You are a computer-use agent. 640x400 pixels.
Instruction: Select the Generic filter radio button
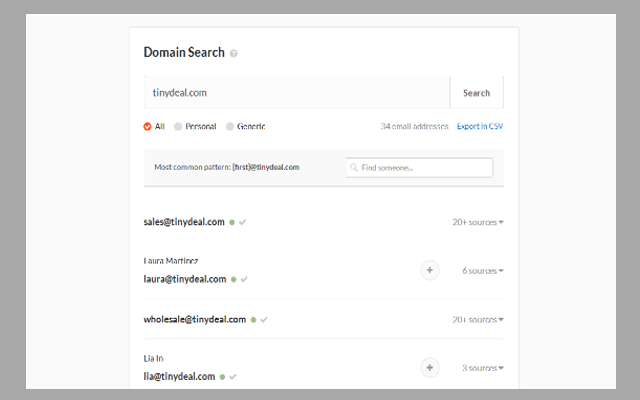point(230,127)
